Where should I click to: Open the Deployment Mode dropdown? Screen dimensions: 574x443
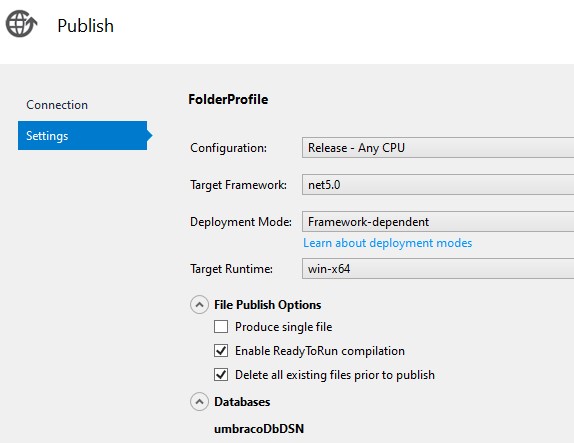438,222
